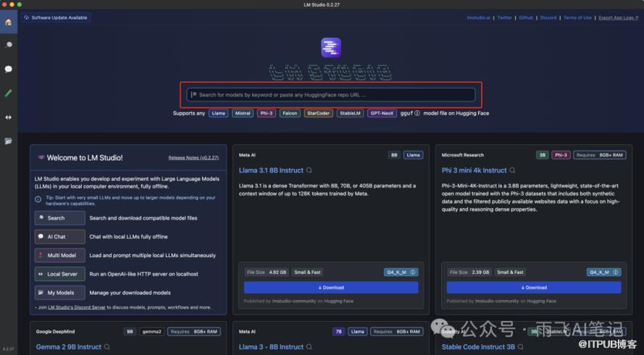Download the Llama 3.1 8B Instruct model
This screenshot has width=644, height=355.
coord(331,288)
